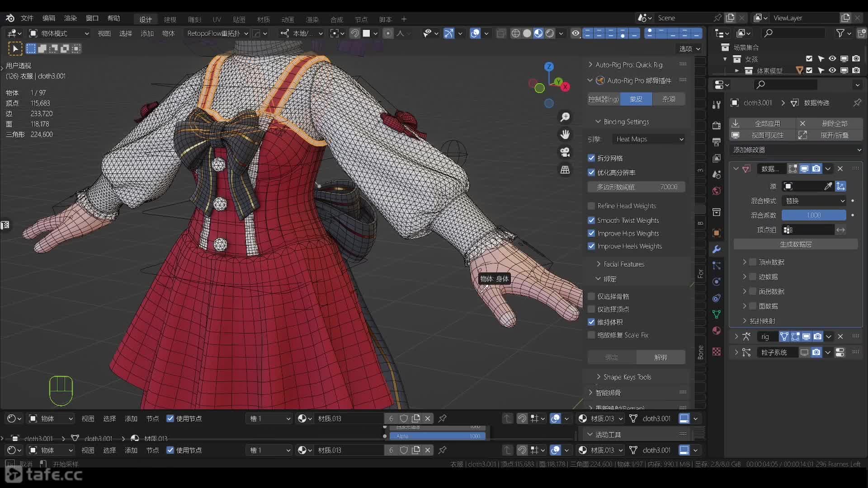Expand the rig modifier panel
Viewport: 868px width, 488px height.
[736, 337]
